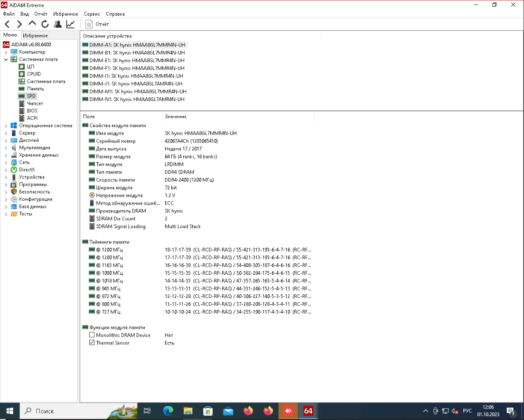
Task: Click the Описание устройства column header
Action: [200, 36]
